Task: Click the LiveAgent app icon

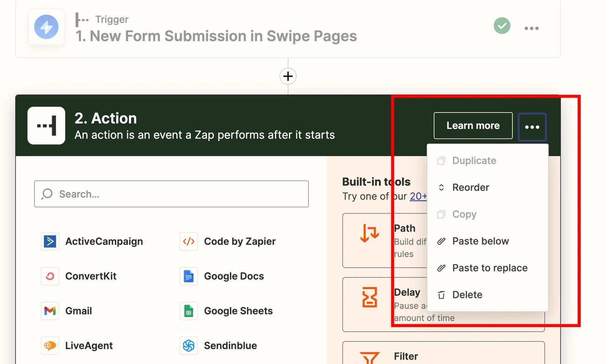Action: [x=50, y=345]
